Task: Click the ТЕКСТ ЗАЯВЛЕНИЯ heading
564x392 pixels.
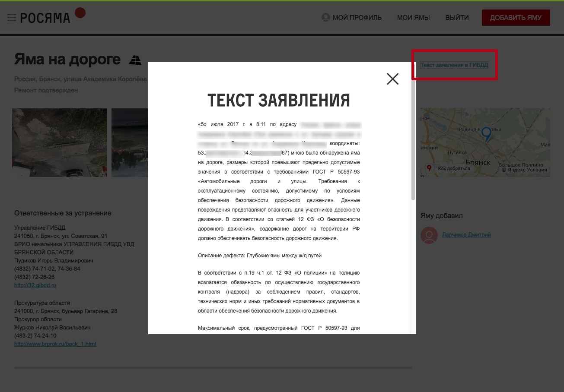Action: [279, 100]
